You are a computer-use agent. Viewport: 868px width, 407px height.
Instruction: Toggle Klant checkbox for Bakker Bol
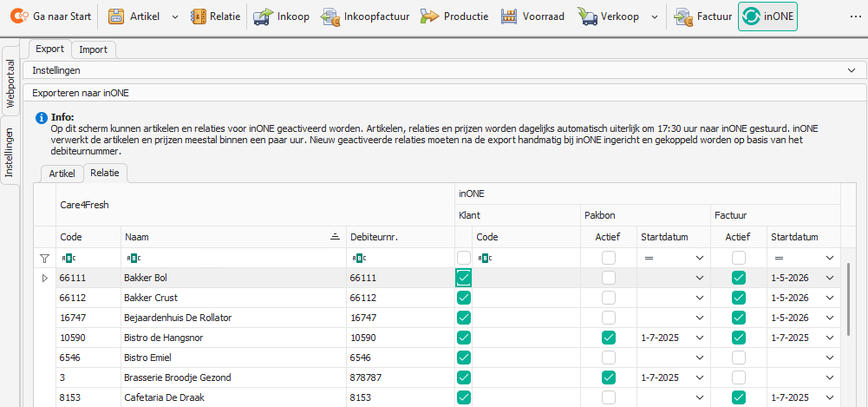(x=464, y=278)
